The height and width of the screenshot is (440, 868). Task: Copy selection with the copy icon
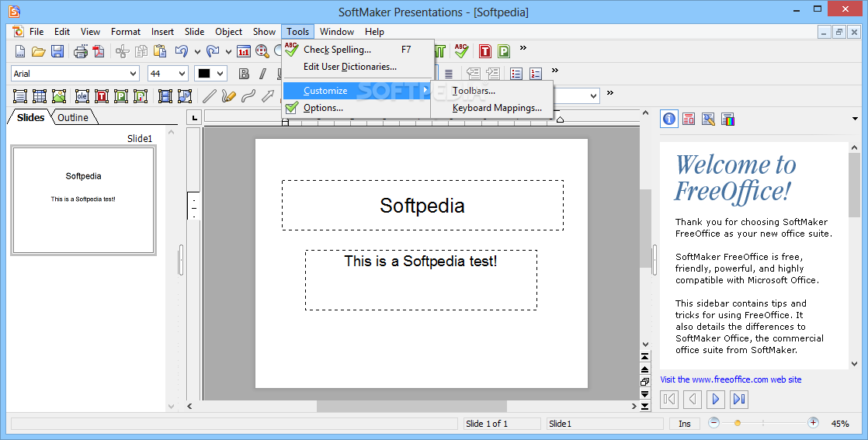click(x=141, y=51)
